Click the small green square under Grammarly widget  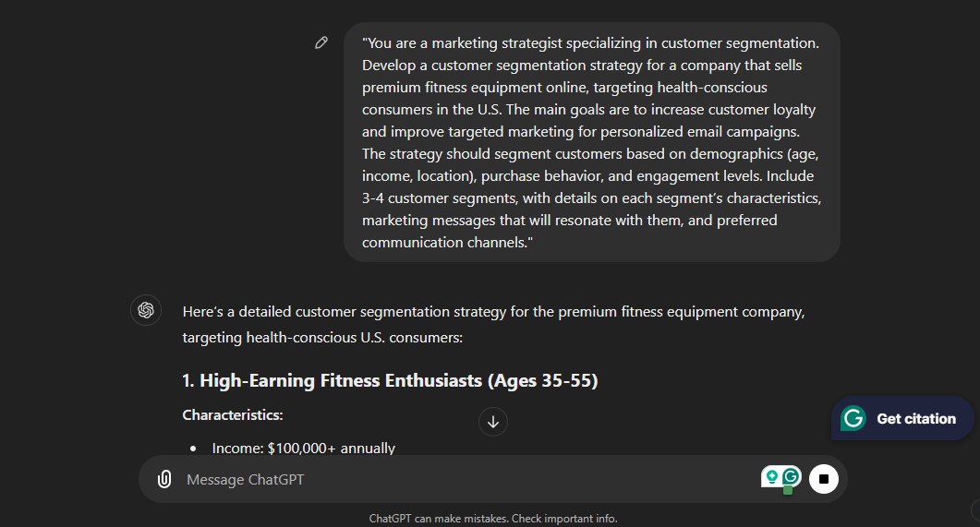pos(788,490)
